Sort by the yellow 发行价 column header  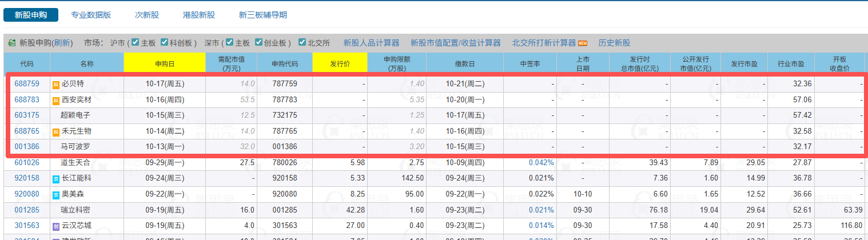pyautogui.click(x=340, y=63)
